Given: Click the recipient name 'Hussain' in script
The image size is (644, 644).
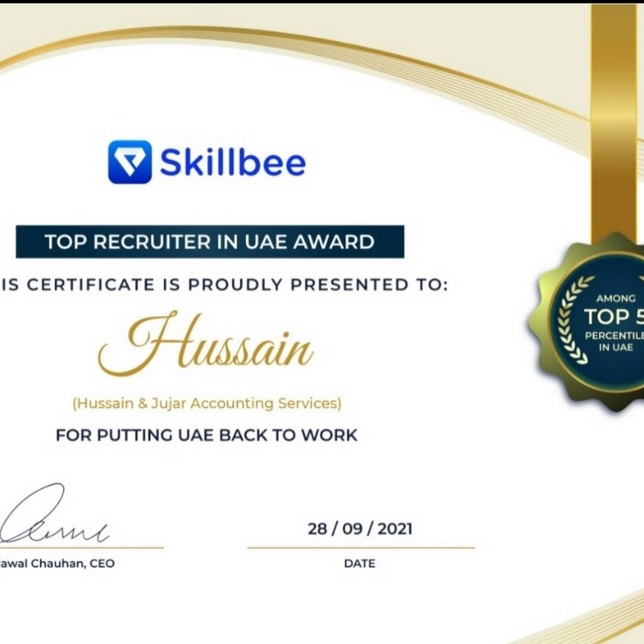Looking at the screenshot, I should pos(206,344).
